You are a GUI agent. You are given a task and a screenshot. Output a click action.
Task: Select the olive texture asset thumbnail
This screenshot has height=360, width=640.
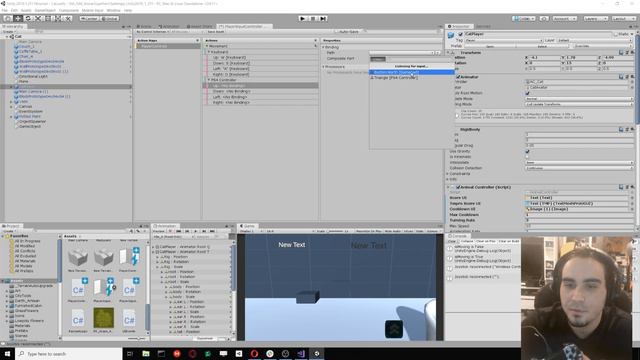coord(103,318)
